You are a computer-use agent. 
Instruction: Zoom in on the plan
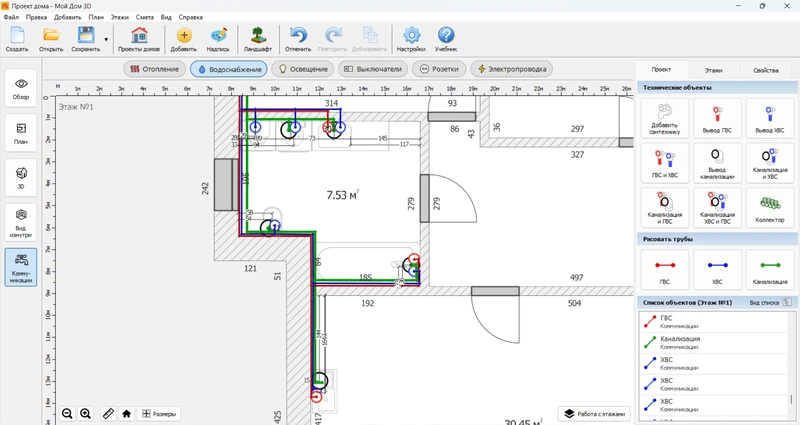[86, 414]
